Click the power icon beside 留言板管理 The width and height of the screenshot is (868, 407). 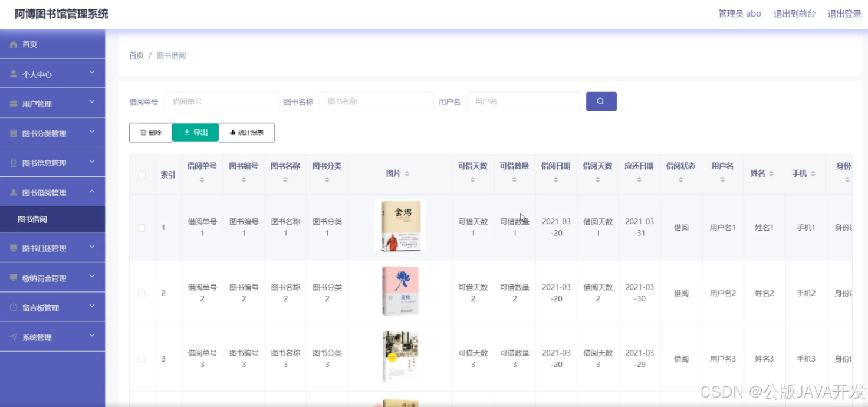point(14,308)
